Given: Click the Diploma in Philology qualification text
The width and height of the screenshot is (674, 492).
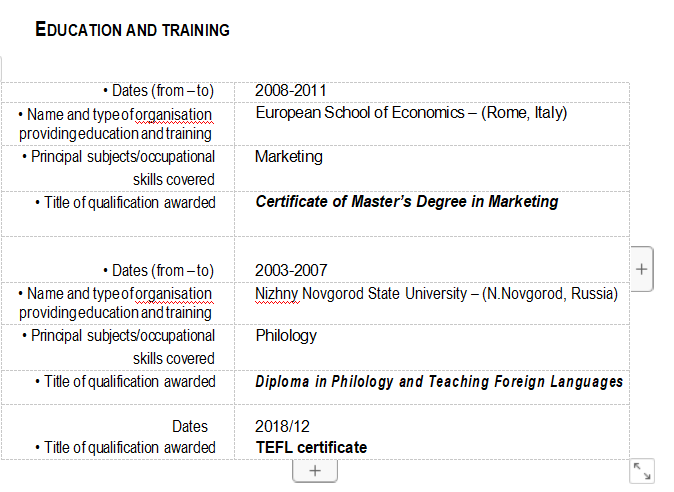Looking at the screenshot, I should click(x=439, y=382).
